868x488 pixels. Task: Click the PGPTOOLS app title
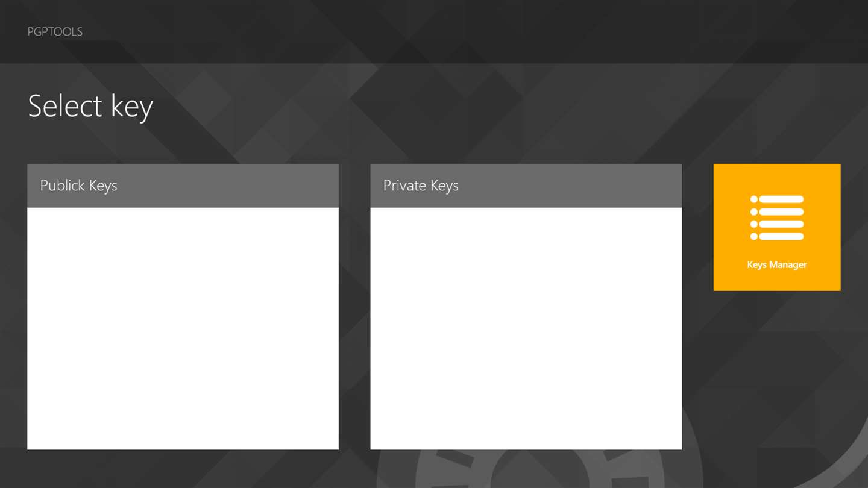coord(55,31)
